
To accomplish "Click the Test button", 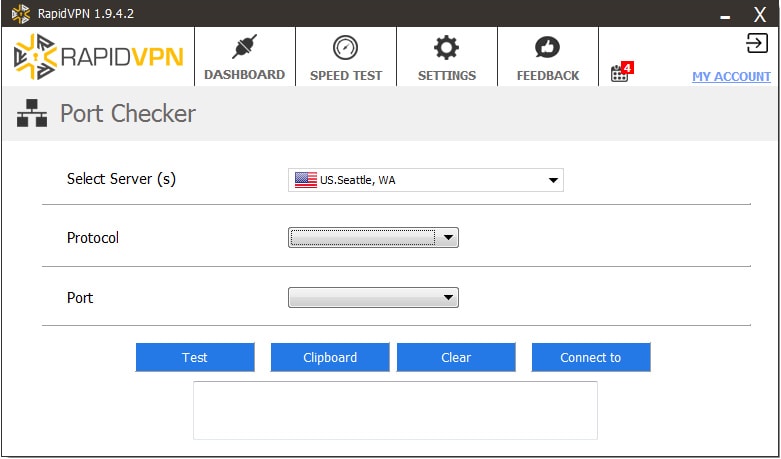I will point(195,357).
